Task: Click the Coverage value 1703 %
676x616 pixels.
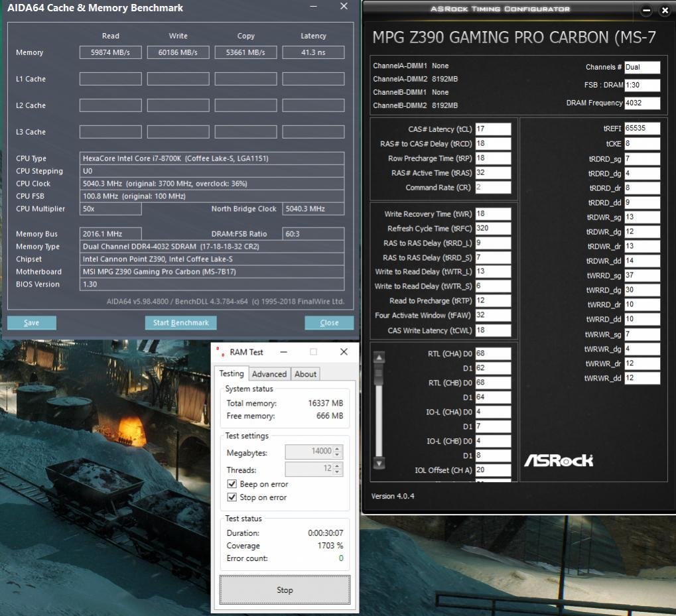Action: [x=330, y=546]
